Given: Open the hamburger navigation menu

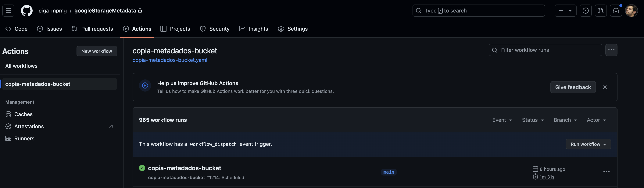Looking at the screenshot, I should coord(8,10).
